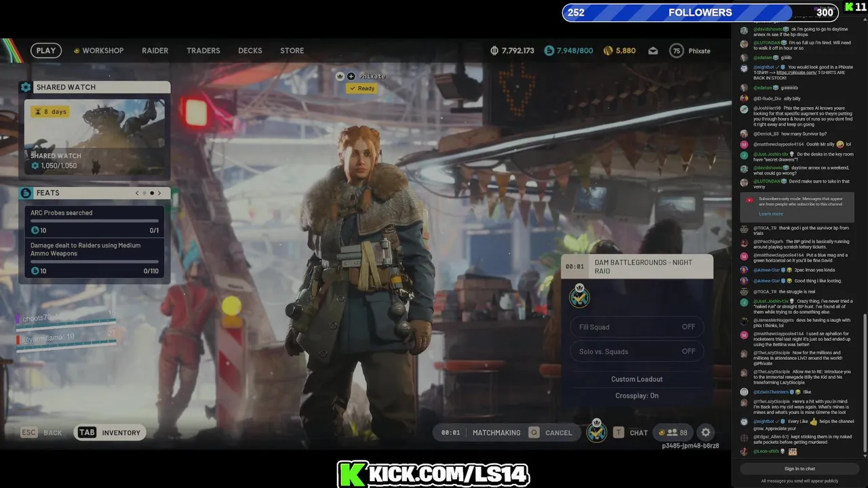Screen dimensions: 868x488
Task: Open the TRADERS tab
Action: [203, 51]
